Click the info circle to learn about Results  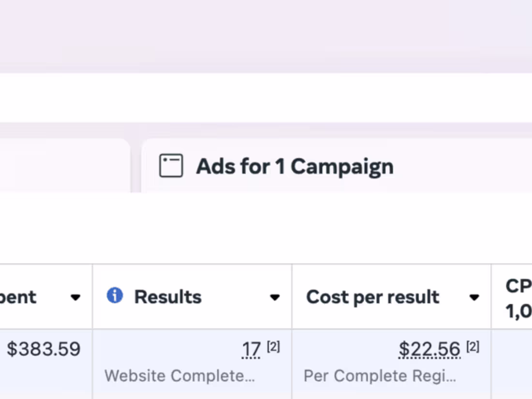pyautogui.click(x=115, y=296)
